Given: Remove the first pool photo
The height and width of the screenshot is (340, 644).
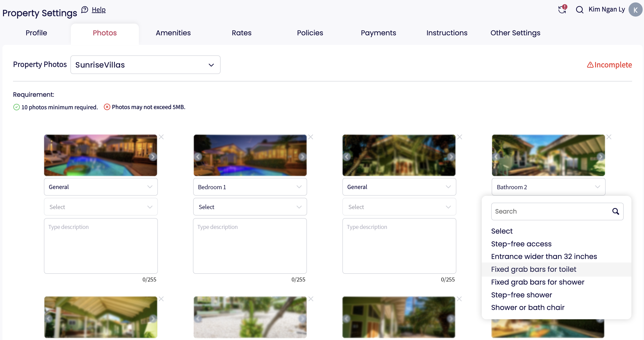Looking at the screenshot, I should [161, 137].
